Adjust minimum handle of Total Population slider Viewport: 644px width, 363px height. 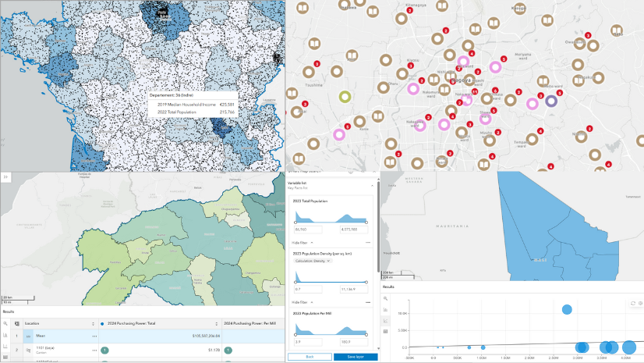pos(295,222)
